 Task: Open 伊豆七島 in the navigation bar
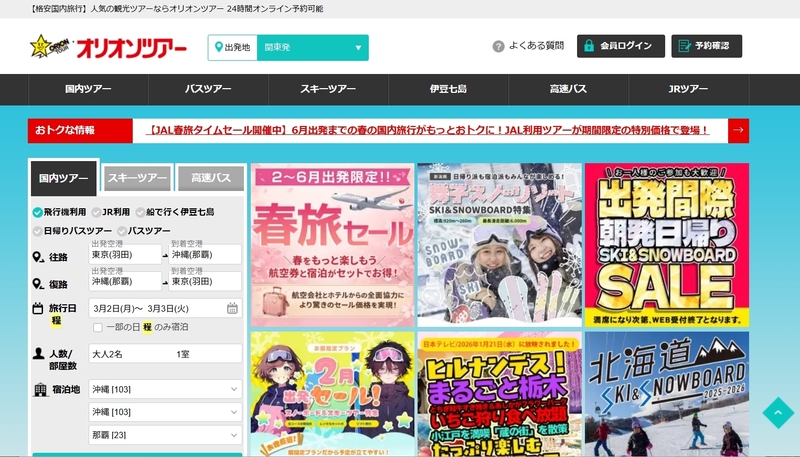point(448,89)
